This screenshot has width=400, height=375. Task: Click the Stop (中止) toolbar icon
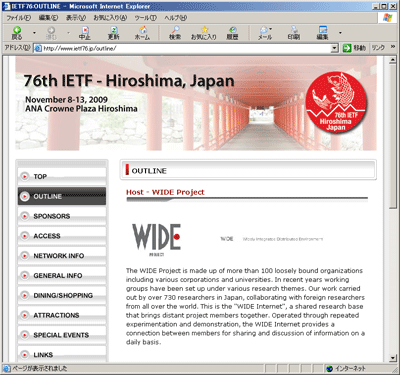[x=85, y=33]
